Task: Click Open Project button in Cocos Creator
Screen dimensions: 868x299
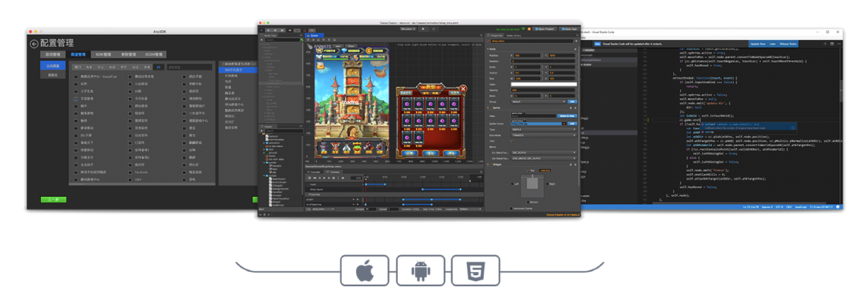Action: 545,29
